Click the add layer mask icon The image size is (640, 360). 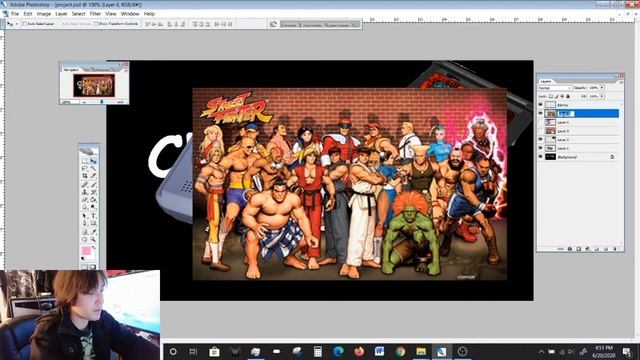coord(579,249)
